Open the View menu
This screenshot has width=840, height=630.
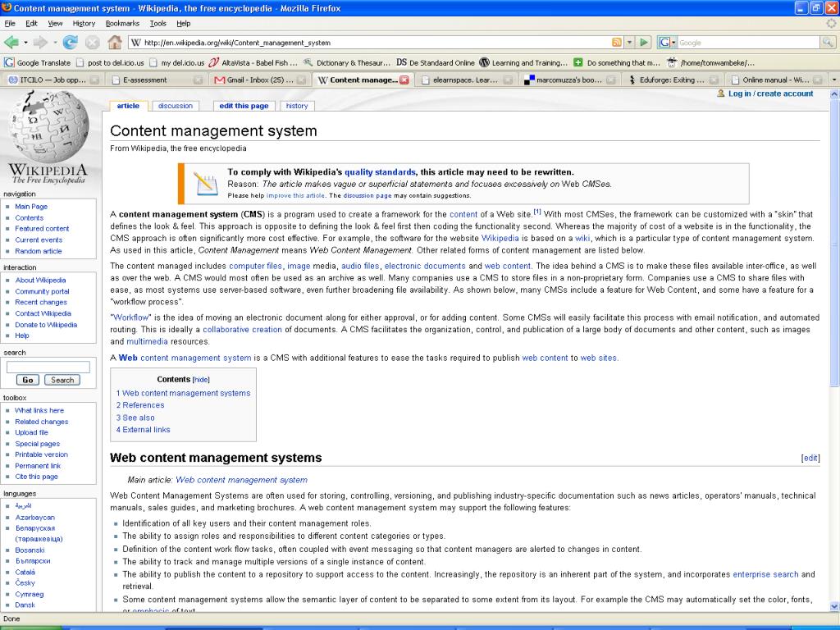tap(55, 24)
